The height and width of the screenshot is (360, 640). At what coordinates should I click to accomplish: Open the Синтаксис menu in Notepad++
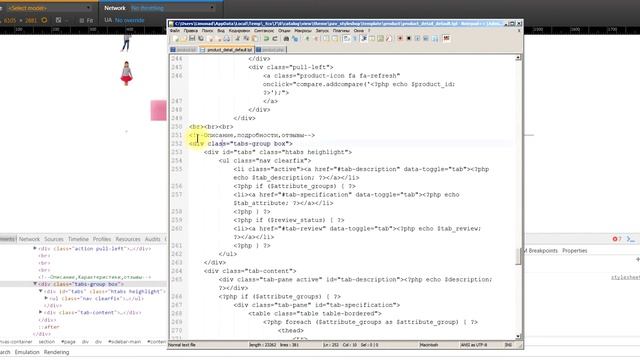(264, 31)
